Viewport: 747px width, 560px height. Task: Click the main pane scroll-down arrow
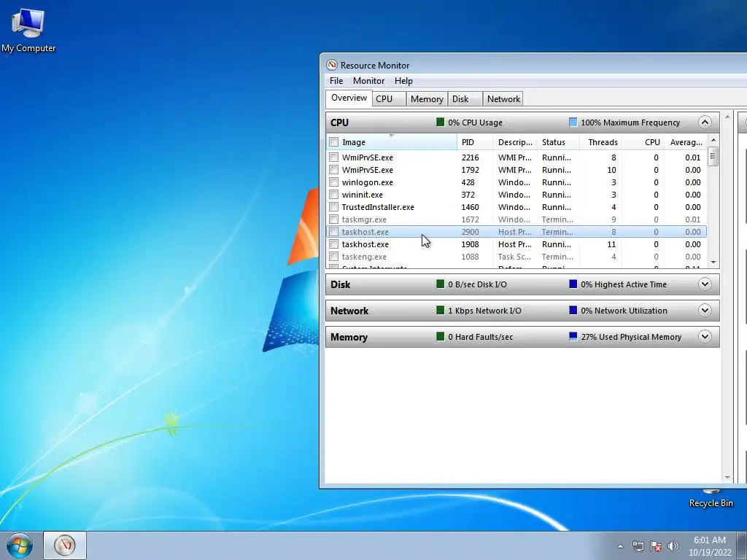(x=727, y=477)
